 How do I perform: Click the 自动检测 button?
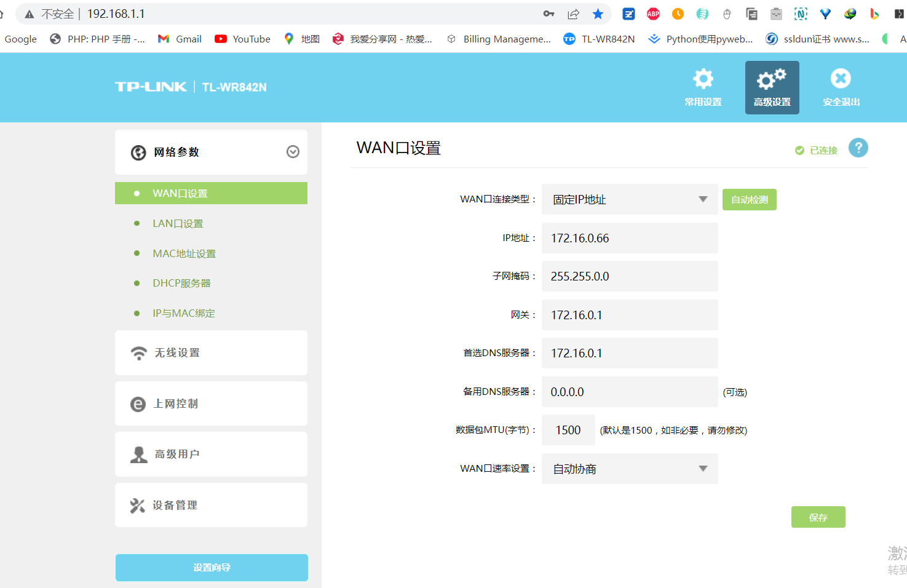coord(749,199)
